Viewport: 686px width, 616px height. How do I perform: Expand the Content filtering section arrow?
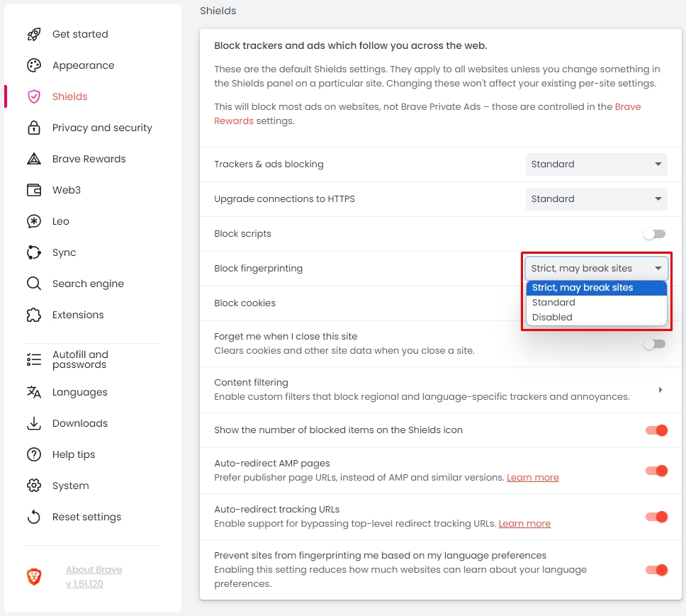pyautogui.click(x=660, y=390)
